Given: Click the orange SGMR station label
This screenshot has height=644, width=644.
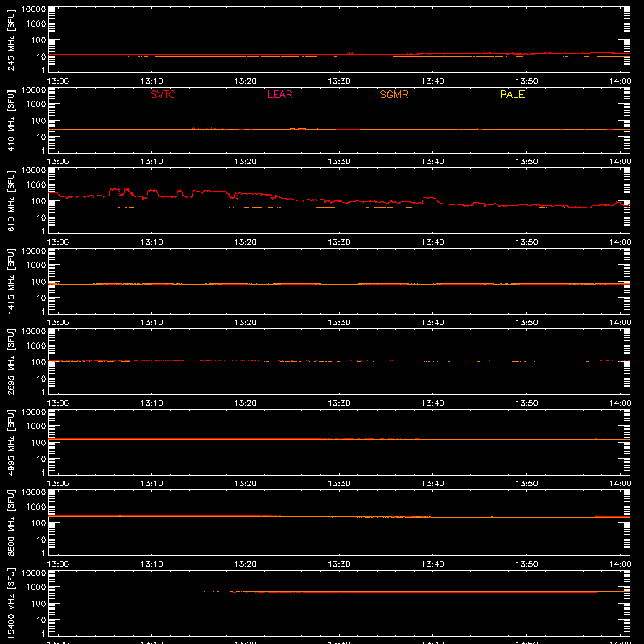Looking at the screenshot, I should (394, 94).
